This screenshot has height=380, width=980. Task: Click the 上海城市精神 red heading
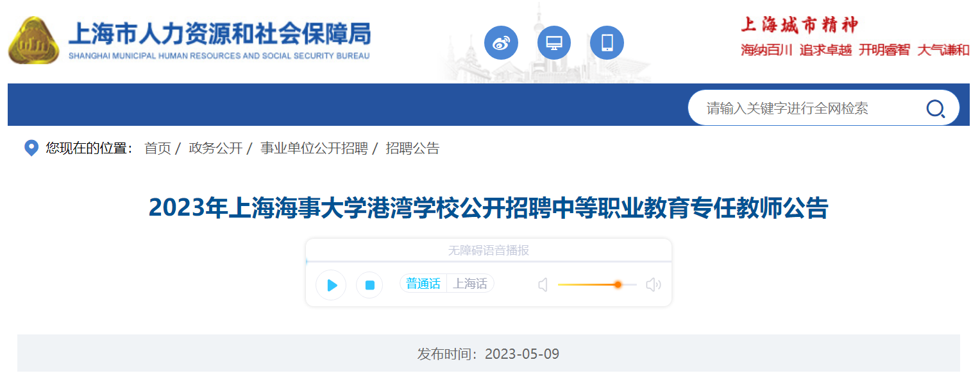798,25
